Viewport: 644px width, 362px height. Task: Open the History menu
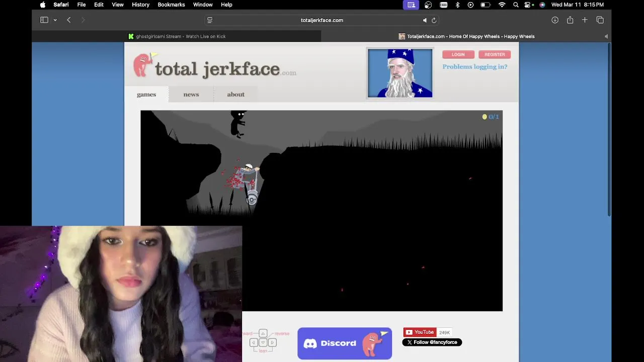point(140,5)
